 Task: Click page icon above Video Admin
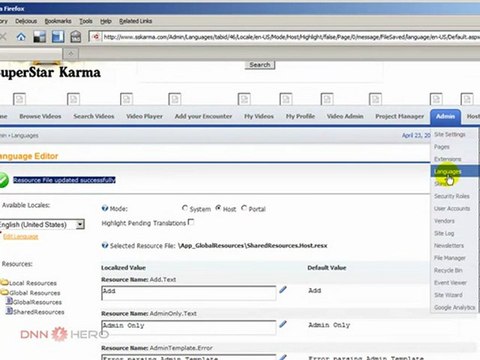click(327, 99)
